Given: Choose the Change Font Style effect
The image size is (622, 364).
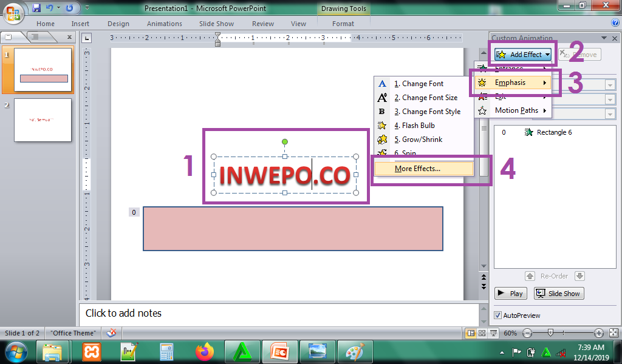Looking at the screenshot, I should click(x=423, y=112).
